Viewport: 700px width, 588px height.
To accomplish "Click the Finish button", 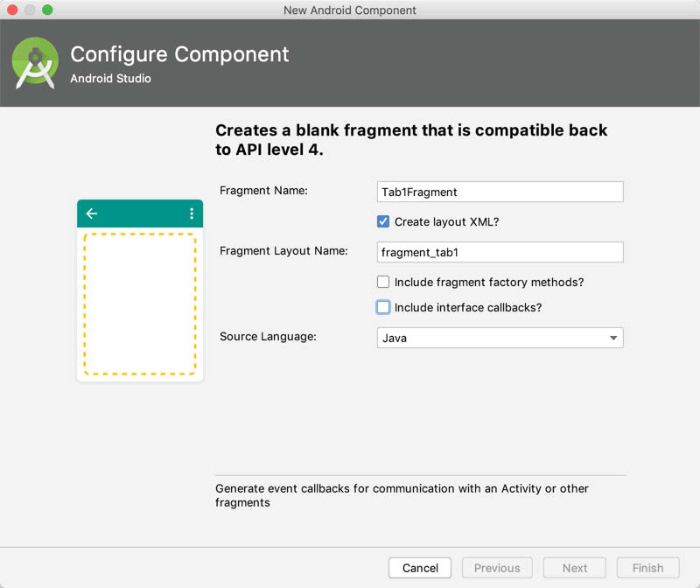I will [647, 568].
